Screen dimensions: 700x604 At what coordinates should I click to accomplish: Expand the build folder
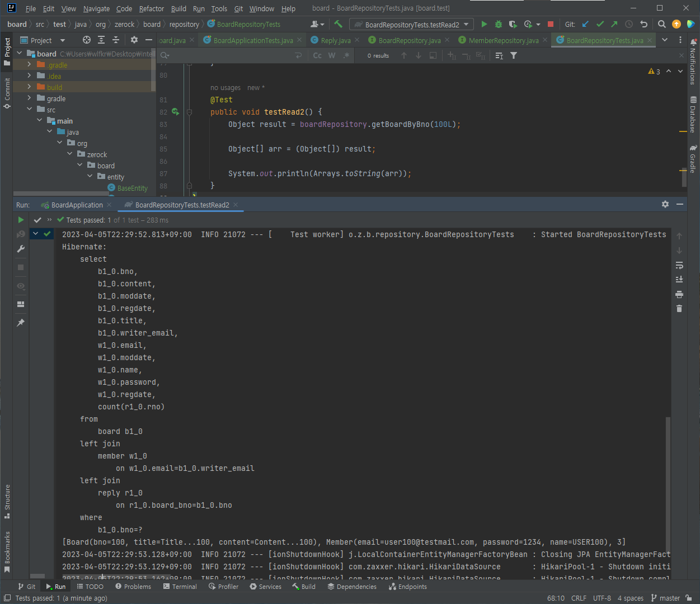tap(30, 87)
